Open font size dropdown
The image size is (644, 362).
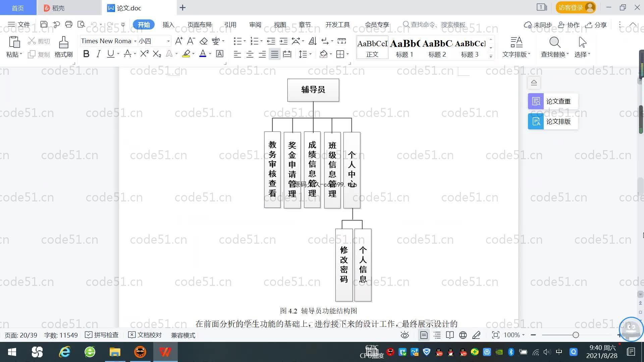tap(168, 41)
